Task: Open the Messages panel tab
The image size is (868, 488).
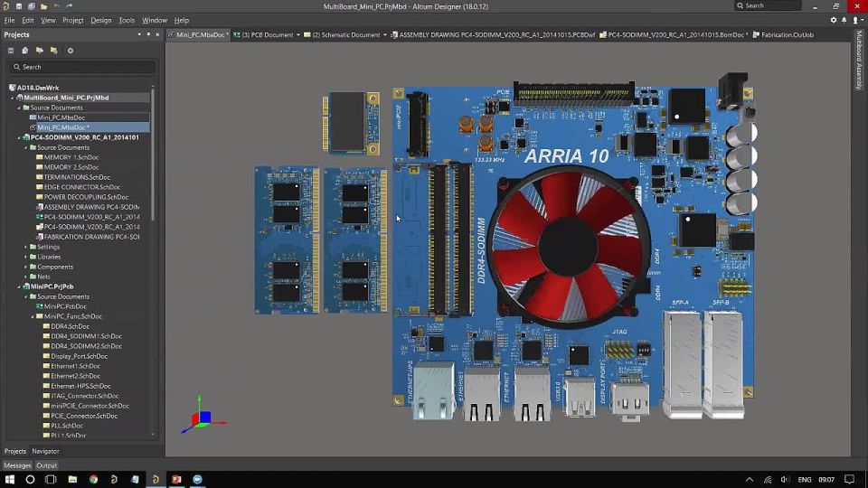Action: pos(17,465)
